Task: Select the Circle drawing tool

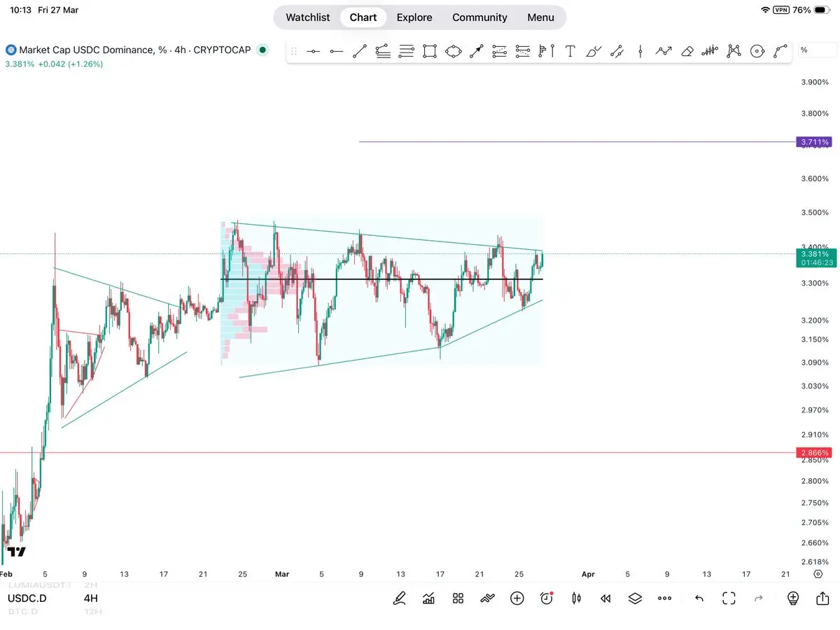Action: click(x=757, y=51)
